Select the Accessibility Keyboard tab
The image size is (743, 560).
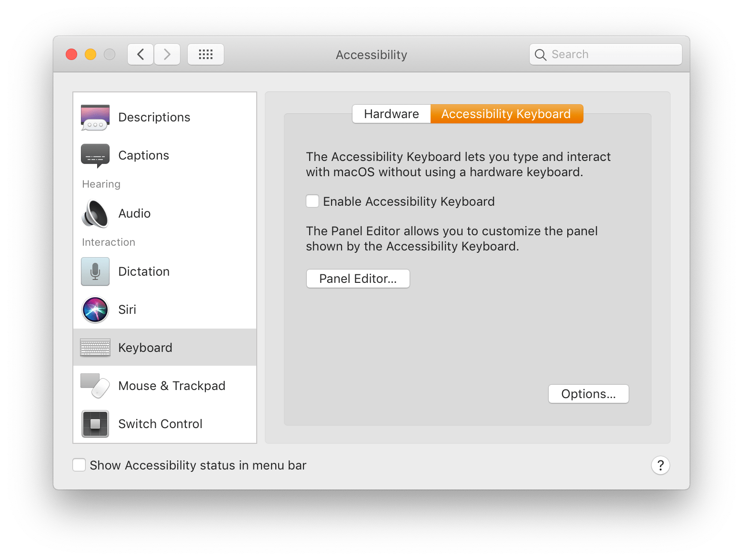pyautogui.click(x=507, y=114)
